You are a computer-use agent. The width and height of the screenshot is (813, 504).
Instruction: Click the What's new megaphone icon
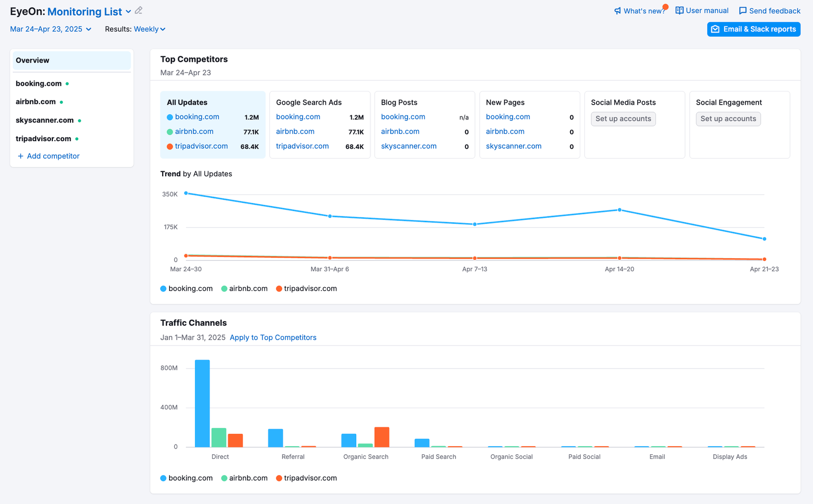point(617,11)
